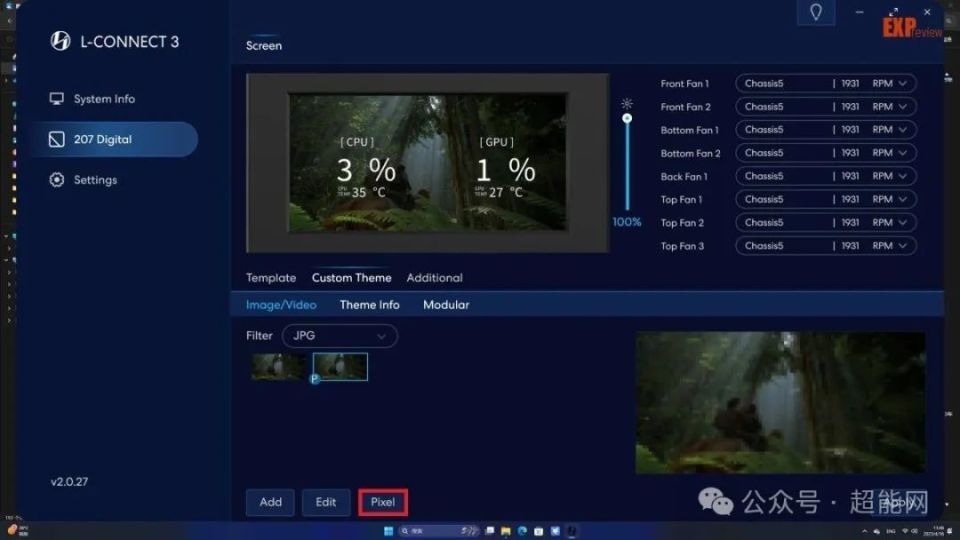Screen dimensions: 960x540
Task: Select the 207 Digital device icon
Action: coord(57,140)
